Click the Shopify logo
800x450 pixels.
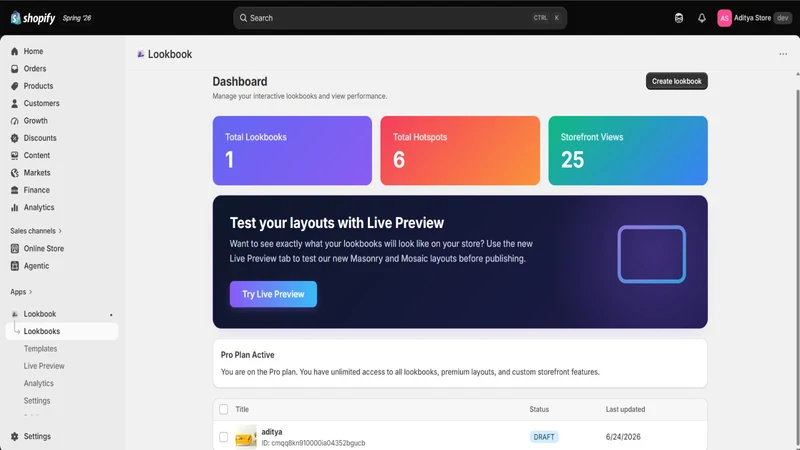coord(33,18)
